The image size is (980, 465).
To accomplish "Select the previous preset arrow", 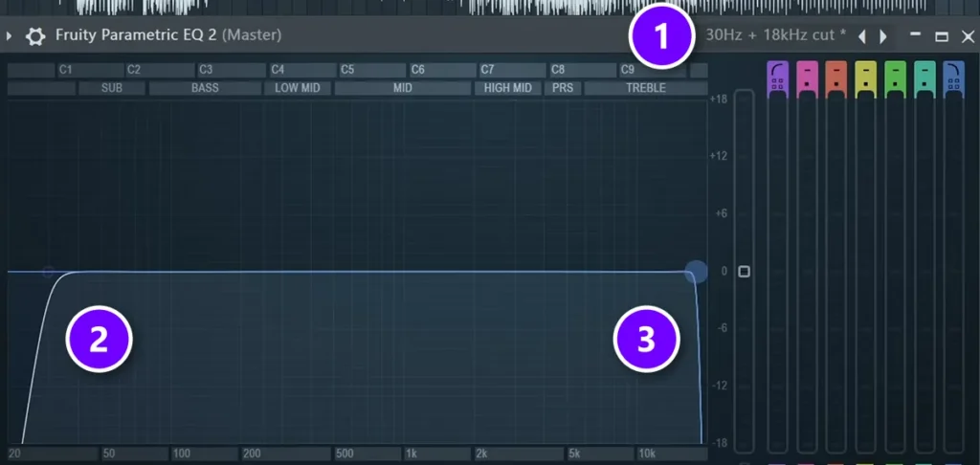I will tap(862, 36).
